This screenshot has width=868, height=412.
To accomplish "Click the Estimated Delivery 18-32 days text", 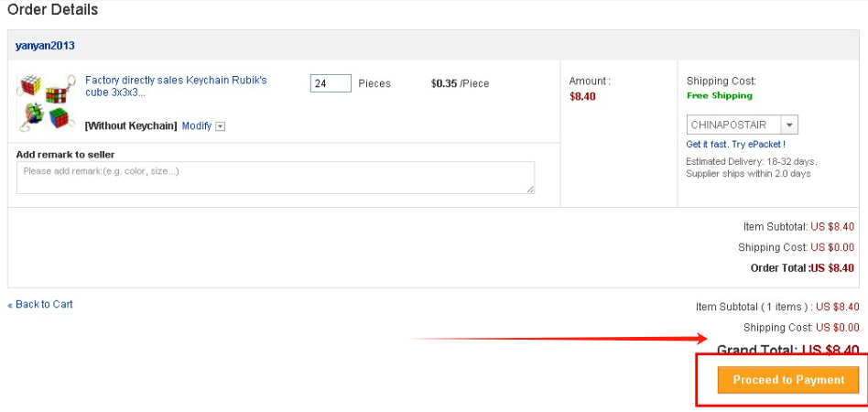I will point(751,161).
